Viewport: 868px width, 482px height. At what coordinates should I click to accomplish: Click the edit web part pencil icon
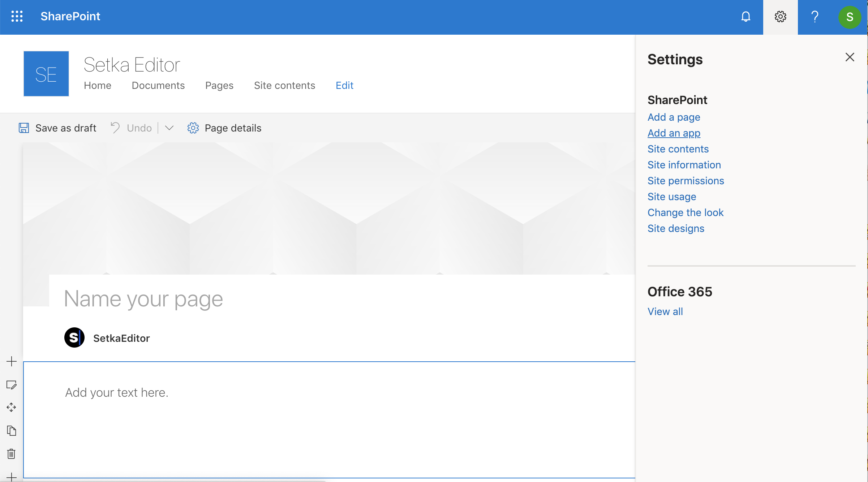12,385
